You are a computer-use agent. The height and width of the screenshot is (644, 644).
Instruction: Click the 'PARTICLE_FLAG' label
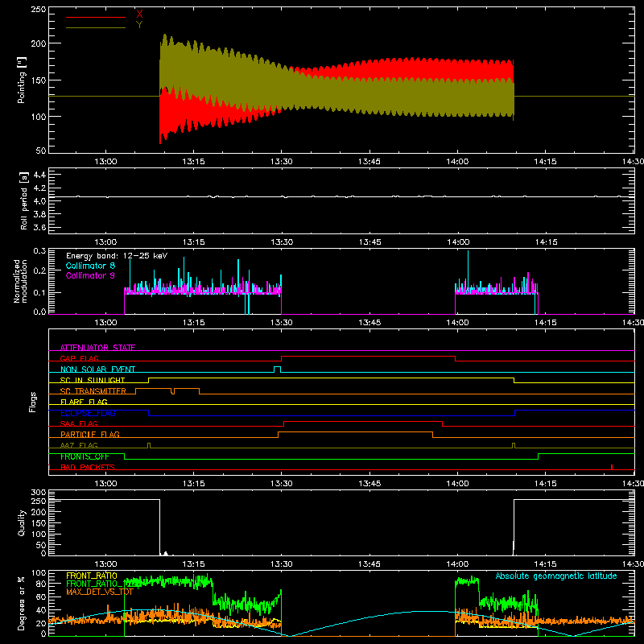pos(90,434)
